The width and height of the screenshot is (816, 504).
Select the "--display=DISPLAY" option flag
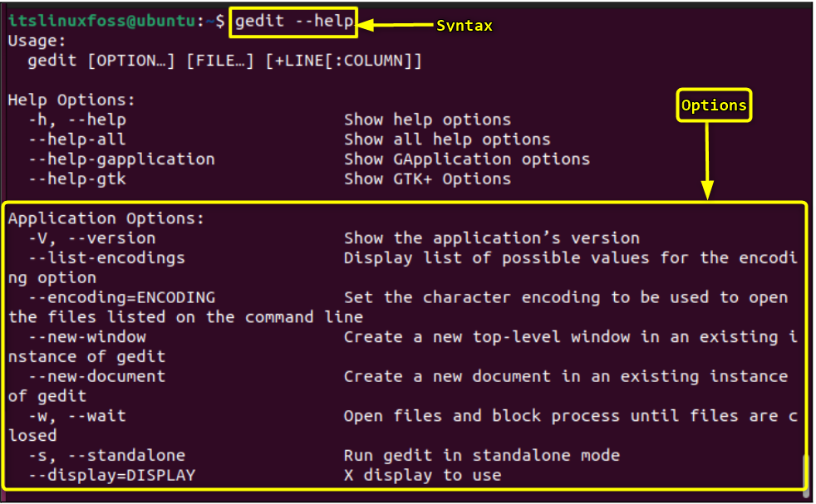tap(112, 476)
